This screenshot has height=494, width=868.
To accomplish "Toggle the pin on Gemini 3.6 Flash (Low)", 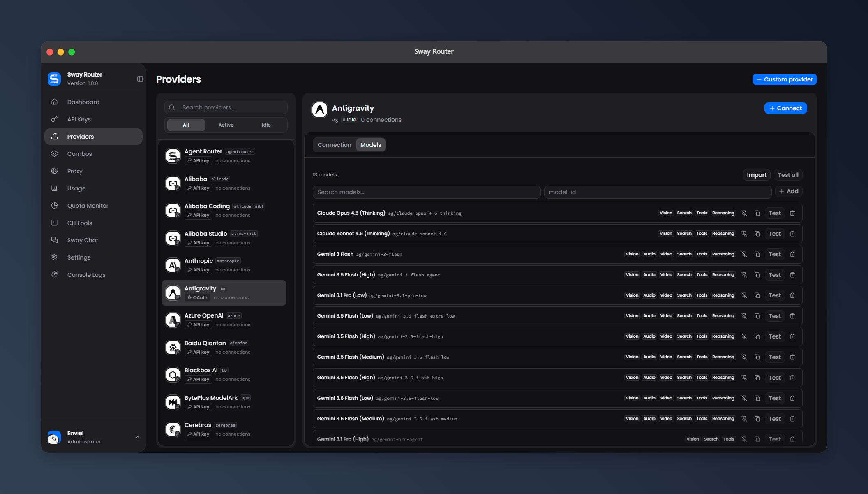I will [x=744, y=398].
